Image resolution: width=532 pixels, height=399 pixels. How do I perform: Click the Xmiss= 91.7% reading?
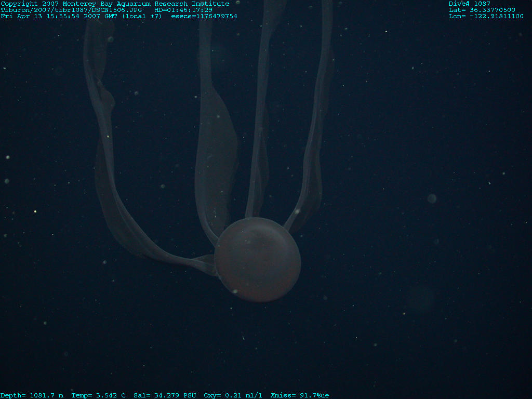tap(300, 395)
